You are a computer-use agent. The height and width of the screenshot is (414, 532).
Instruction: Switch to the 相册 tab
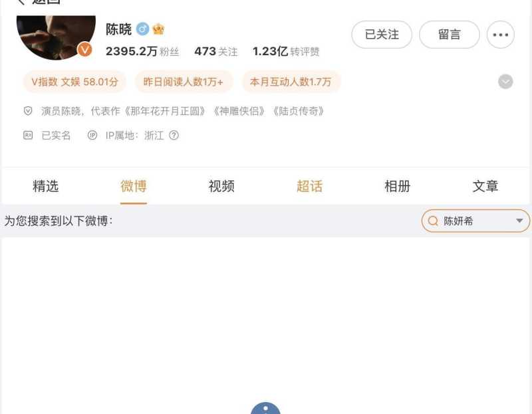[397, 186]
